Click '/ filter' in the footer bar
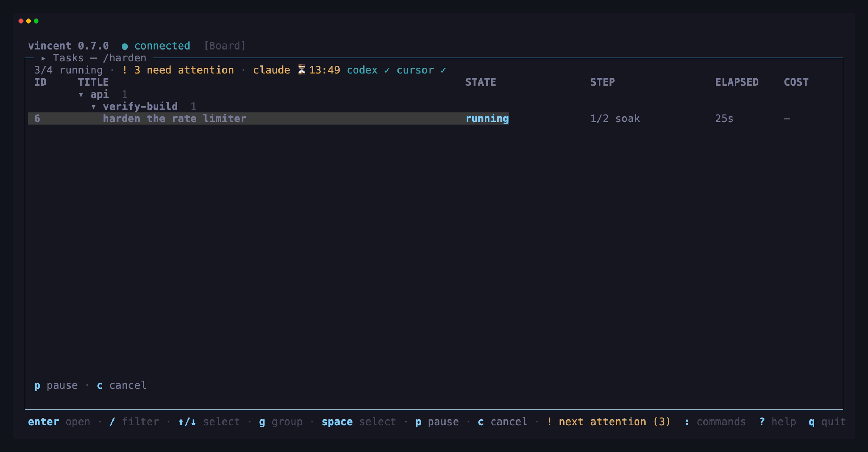This screenshot has width=868, height=452. (x=134, y=422)
